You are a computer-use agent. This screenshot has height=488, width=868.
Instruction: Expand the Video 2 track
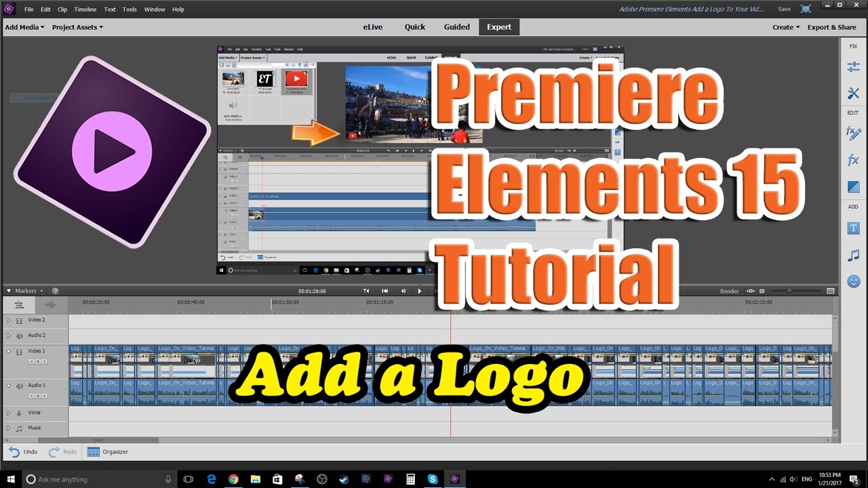pyautogui.click(x=8, y=321)
